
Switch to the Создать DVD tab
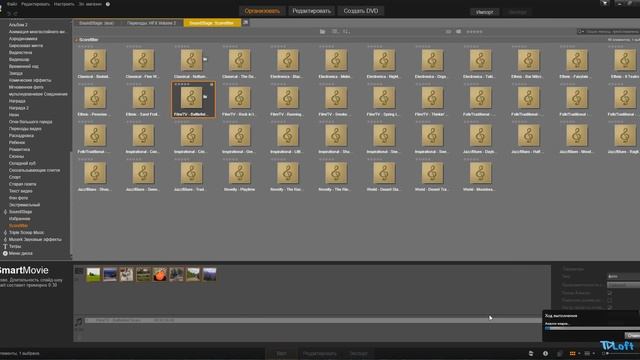pyautogui.click(x=361, y=11)
